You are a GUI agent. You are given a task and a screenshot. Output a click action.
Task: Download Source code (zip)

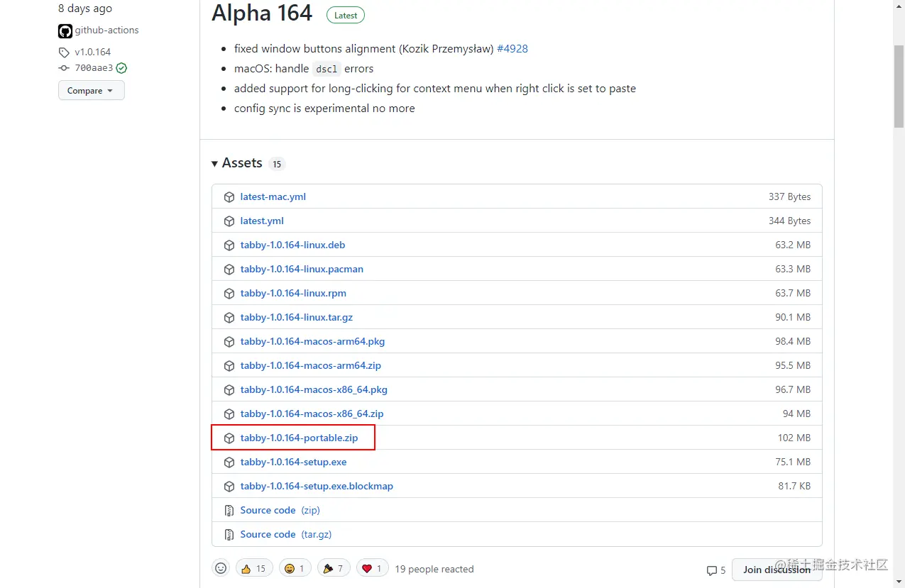(280, 511)
